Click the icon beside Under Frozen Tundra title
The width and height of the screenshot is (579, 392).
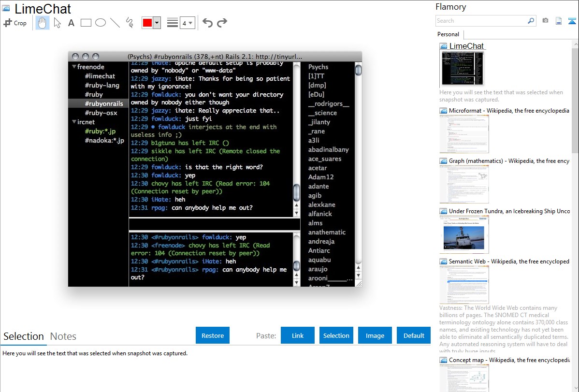[444, 211]
